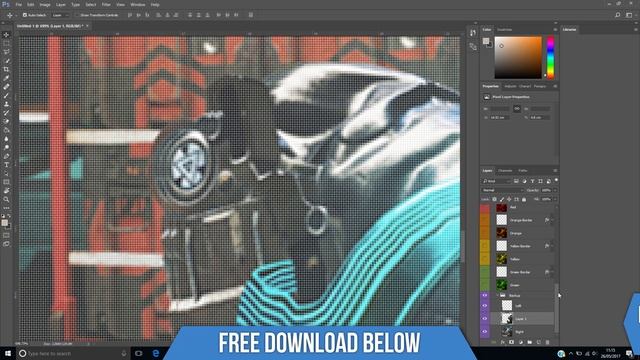
Task: Open the Image menu
Action: pos(45,4)
